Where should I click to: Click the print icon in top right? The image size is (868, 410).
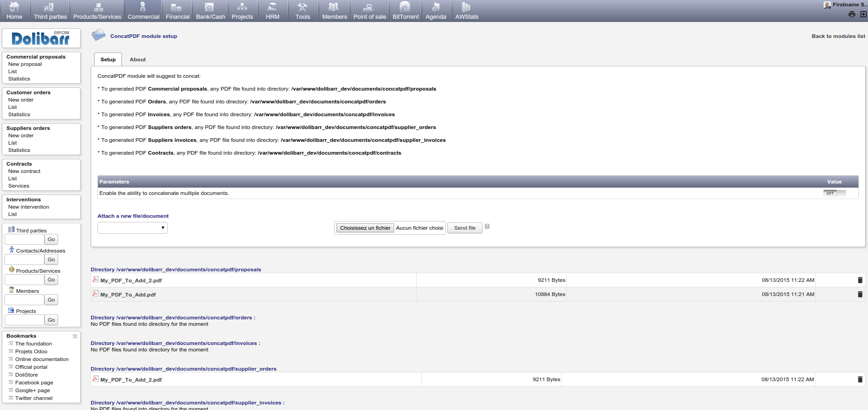tap(852, 14)
